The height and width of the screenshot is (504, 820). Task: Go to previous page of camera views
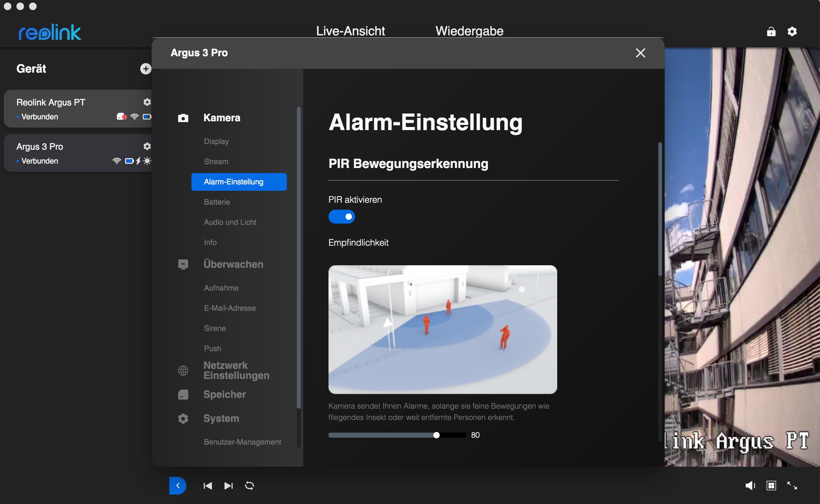point(208,486)
